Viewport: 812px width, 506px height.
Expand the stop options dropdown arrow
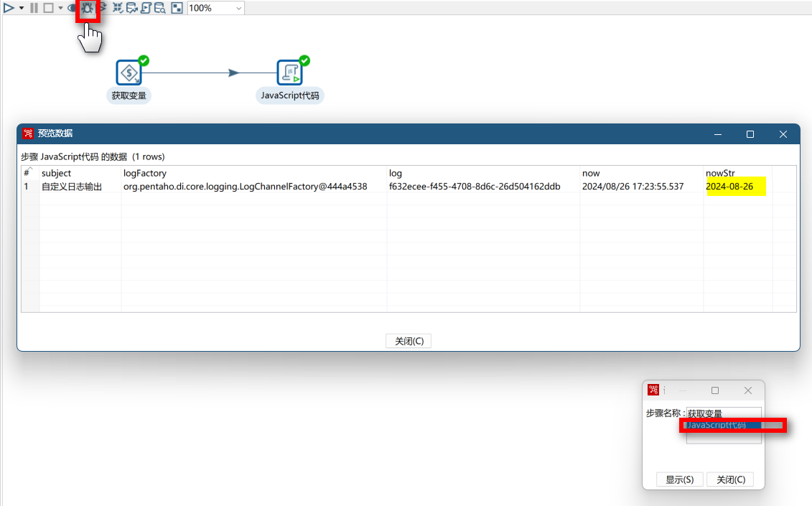(60, 8)
